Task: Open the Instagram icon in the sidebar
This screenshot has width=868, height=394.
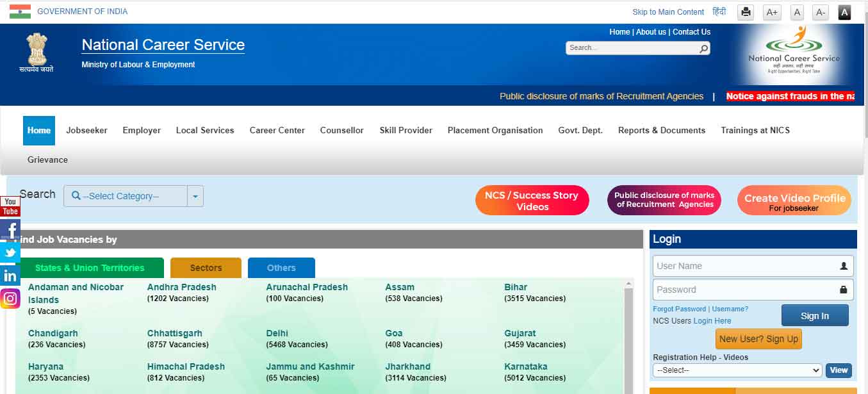Action: pos(10,298)
